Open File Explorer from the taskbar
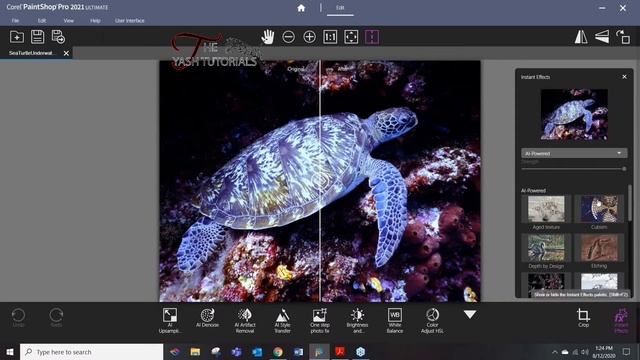The image size is (640, 360). tap(195, 352)
